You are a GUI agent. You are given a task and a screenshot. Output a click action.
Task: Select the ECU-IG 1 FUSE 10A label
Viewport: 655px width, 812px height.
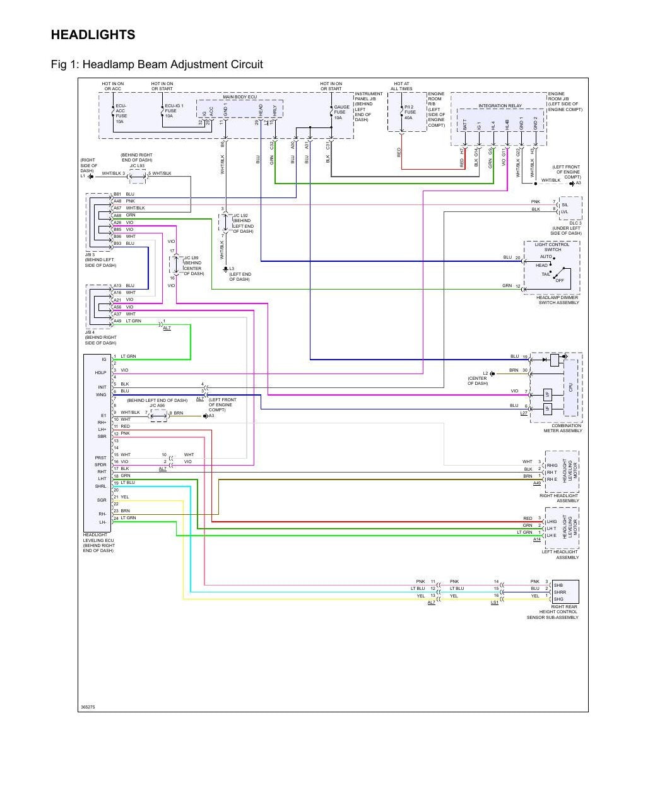pos(174,111)
